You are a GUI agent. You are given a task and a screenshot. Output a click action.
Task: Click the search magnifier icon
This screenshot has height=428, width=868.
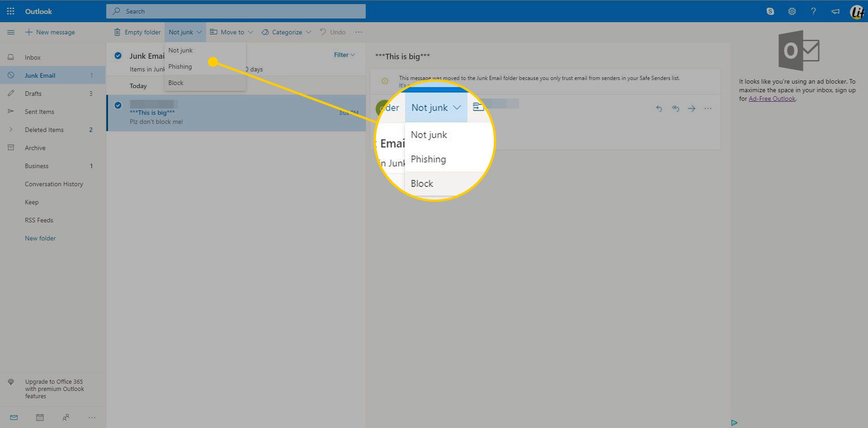(x=117, y=11)
